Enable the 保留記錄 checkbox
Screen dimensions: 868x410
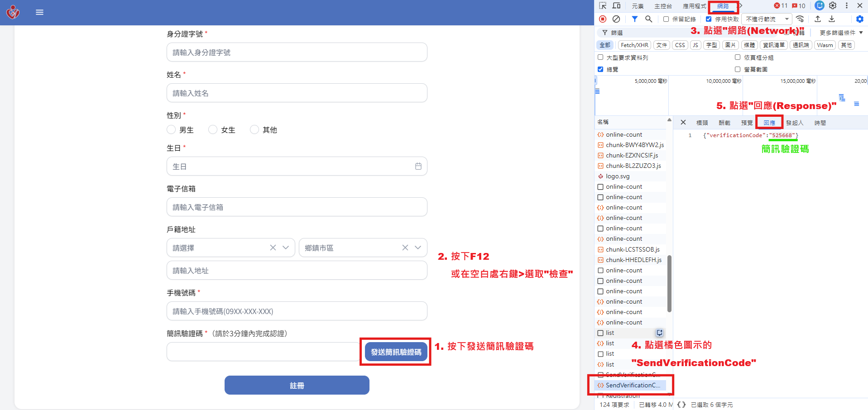click(666, 19)
